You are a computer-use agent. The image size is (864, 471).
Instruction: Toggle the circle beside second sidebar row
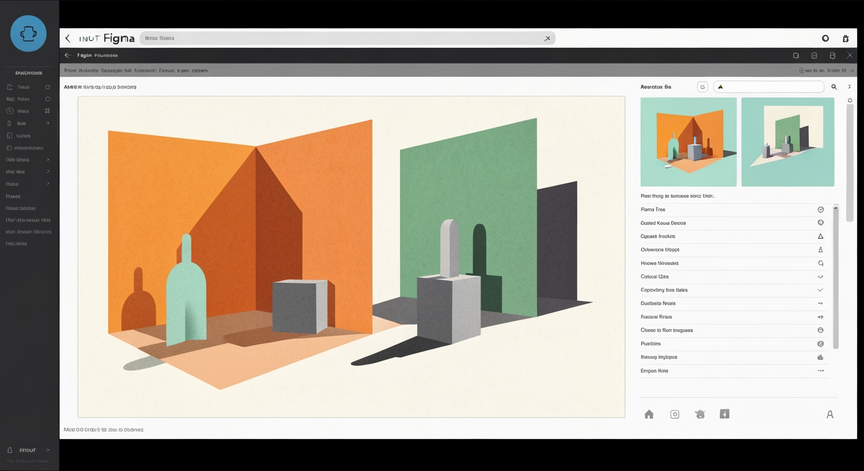tap(47, 99)
